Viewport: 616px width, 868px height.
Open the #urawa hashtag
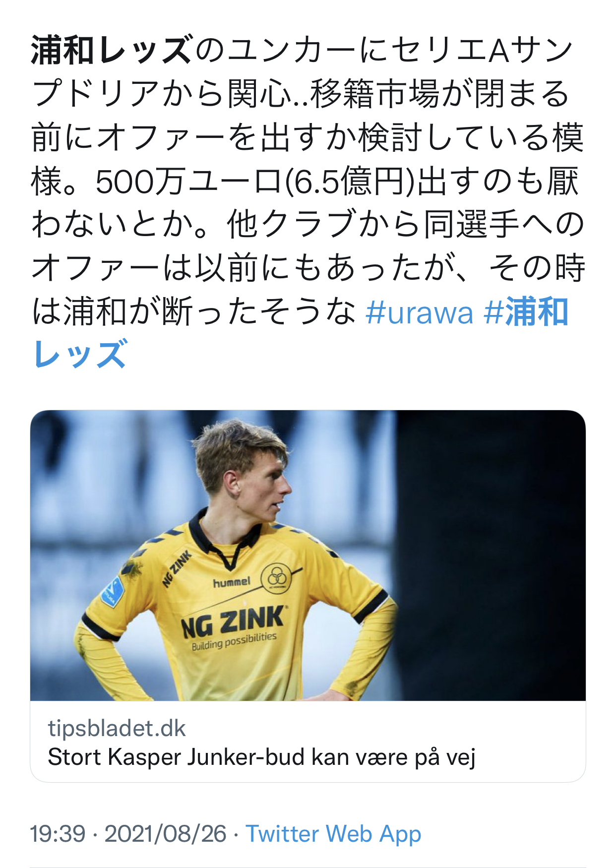[420, 312]
